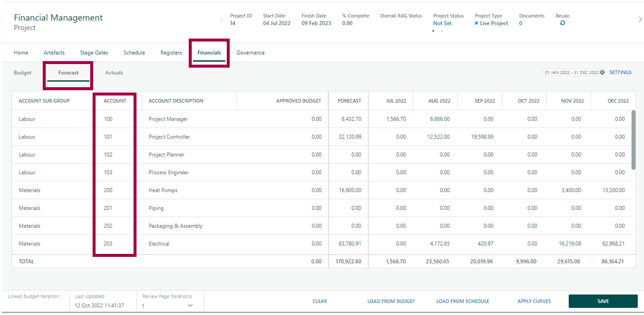Select the Heat Pumps row description
This screenshot has width=644, height=315.
[163, 190]
